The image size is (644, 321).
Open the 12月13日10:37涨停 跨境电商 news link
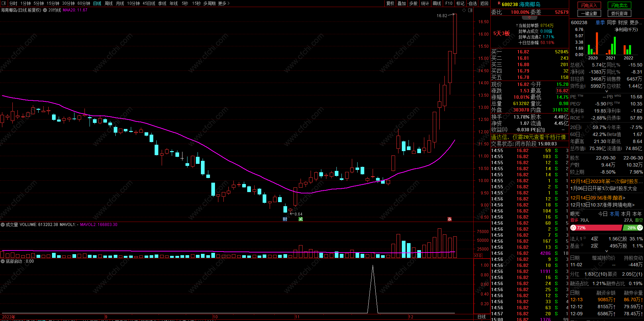coord(602,205)
